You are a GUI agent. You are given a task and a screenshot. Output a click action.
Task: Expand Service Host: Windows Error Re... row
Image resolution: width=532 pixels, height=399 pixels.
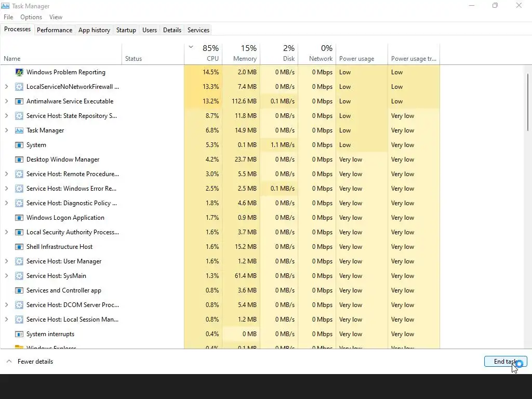click(6, 189)
